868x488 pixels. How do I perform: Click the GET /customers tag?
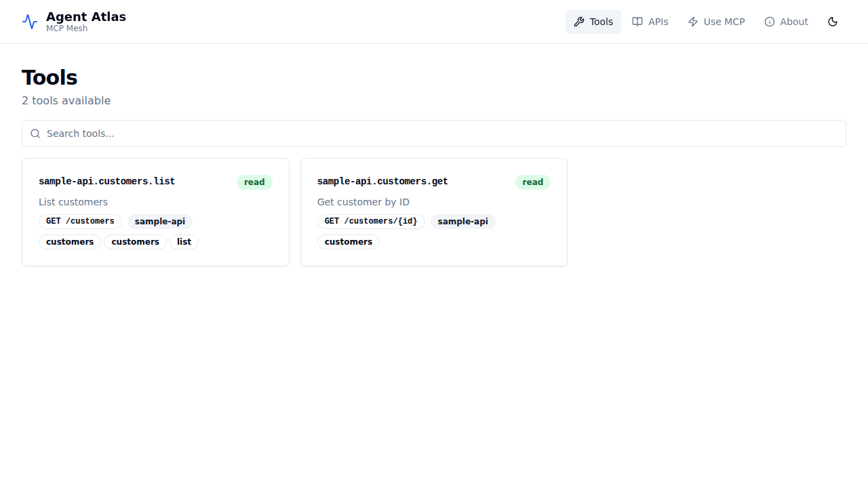(x=80, y=221)
